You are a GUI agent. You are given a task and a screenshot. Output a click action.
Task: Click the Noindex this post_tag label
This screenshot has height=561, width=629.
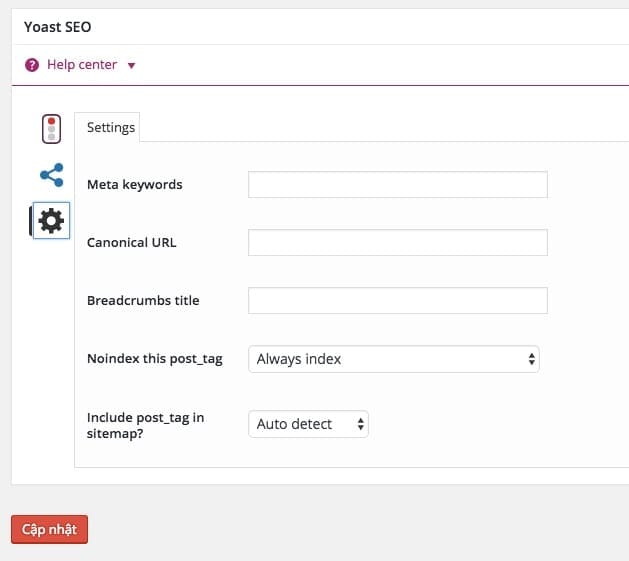tap(154, 359)
